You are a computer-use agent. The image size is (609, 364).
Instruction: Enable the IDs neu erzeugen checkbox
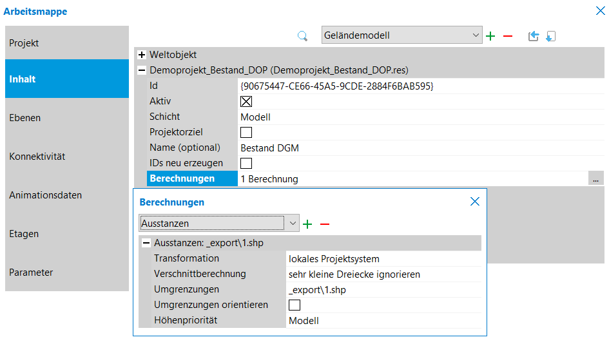246,163
